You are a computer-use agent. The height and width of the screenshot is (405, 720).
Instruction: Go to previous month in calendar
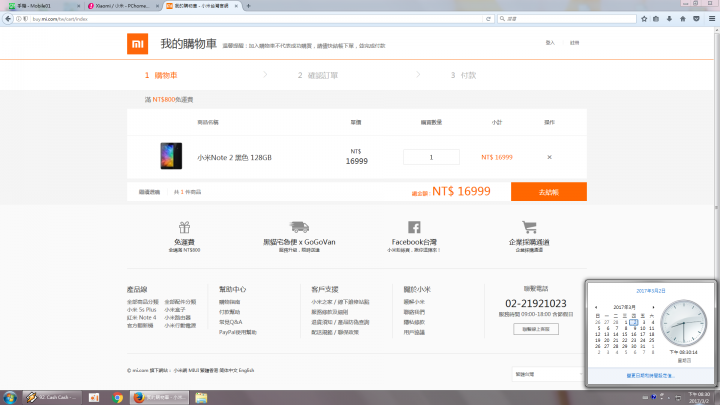(x=596, y=307)
